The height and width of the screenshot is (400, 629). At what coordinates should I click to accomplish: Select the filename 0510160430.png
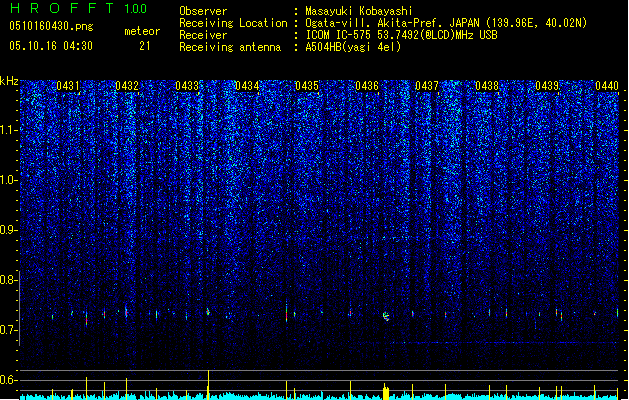[51, 26]
